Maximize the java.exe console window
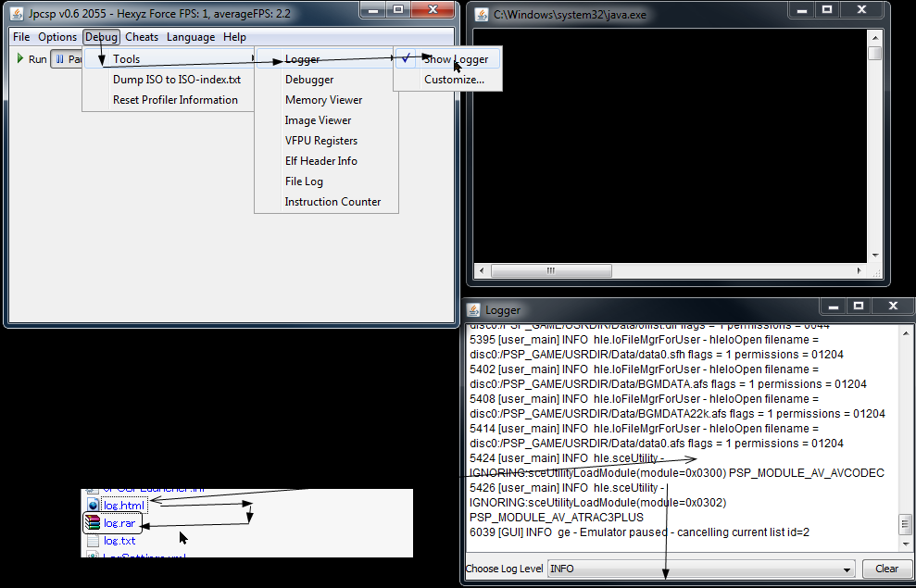This screenshot has width=916, height=588. [827, 10]
